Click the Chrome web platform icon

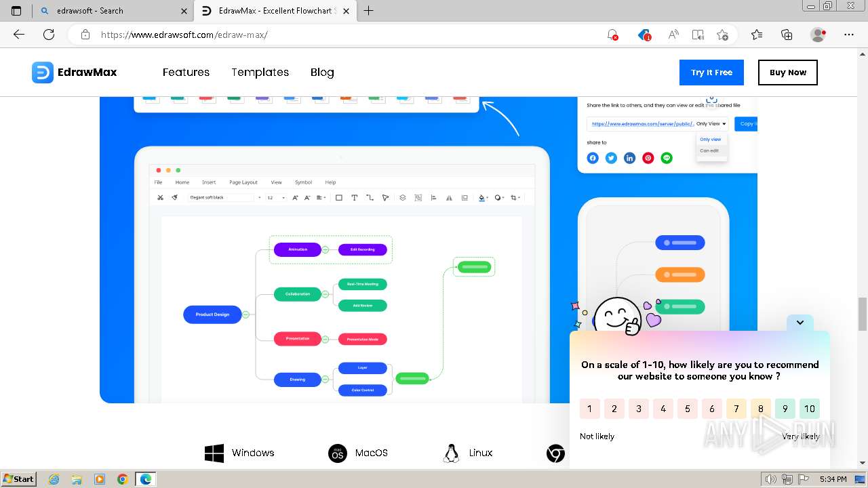[556, 453]
